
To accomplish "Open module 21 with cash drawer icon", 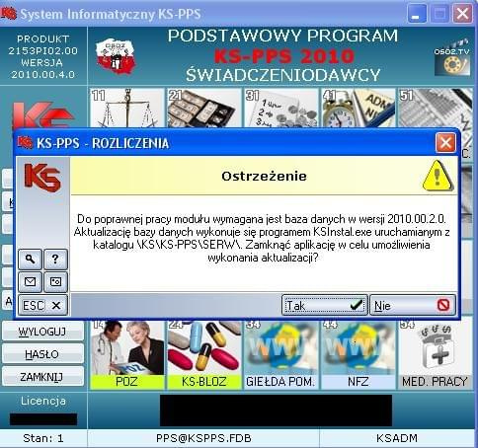I will pos(204,108).
